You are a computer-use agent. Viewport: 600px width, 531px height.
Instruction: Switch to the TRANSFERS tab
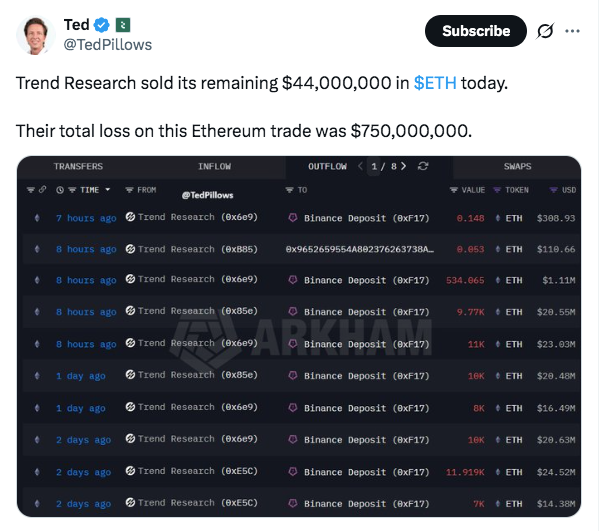coord(78,166)
